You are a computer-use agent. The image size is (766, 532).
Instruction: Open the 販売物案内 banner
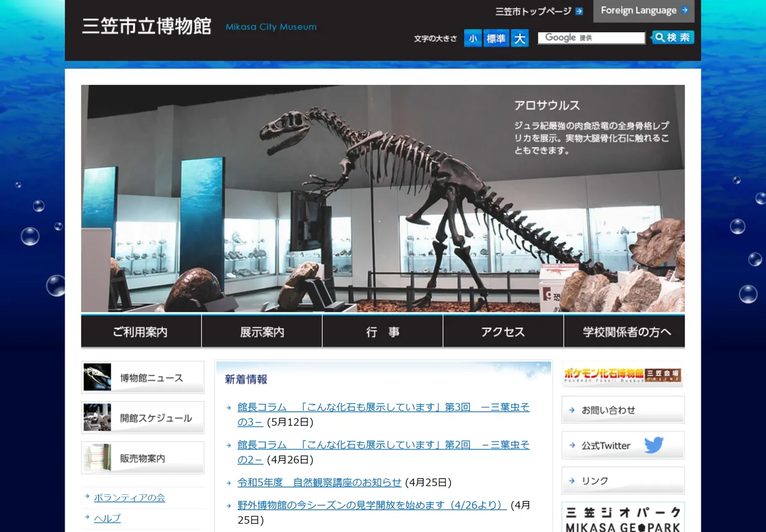coord(143,458)
